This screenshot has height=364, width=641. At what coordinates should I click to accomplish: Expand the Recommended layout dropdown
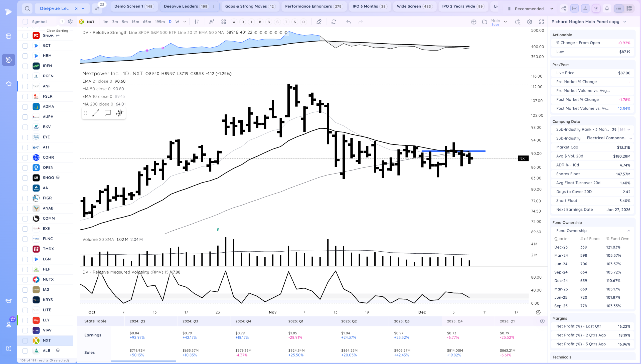(x=552, y=9)
